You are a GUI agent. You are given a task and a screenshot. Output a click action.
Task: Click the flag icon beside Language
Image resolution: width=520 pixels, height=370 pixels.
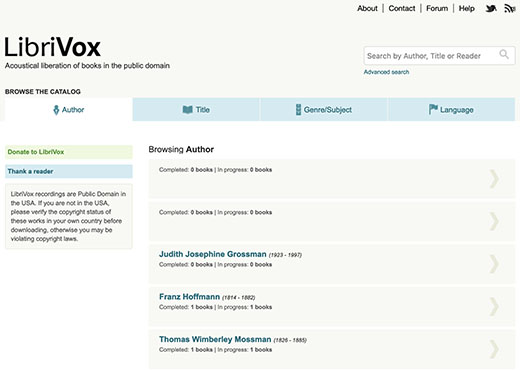tap(433, 109)
